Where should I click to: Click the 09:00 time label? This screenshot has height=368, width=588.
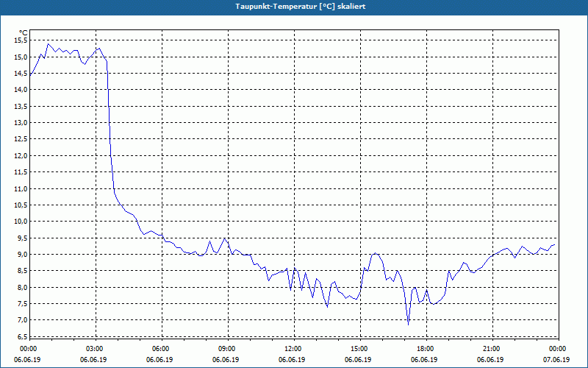(229, 349)
